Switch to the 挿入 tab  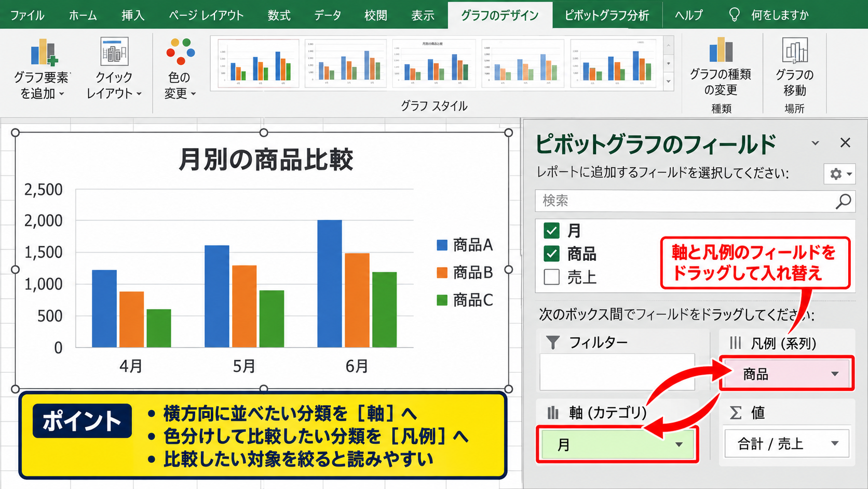[x=133, y=15]
